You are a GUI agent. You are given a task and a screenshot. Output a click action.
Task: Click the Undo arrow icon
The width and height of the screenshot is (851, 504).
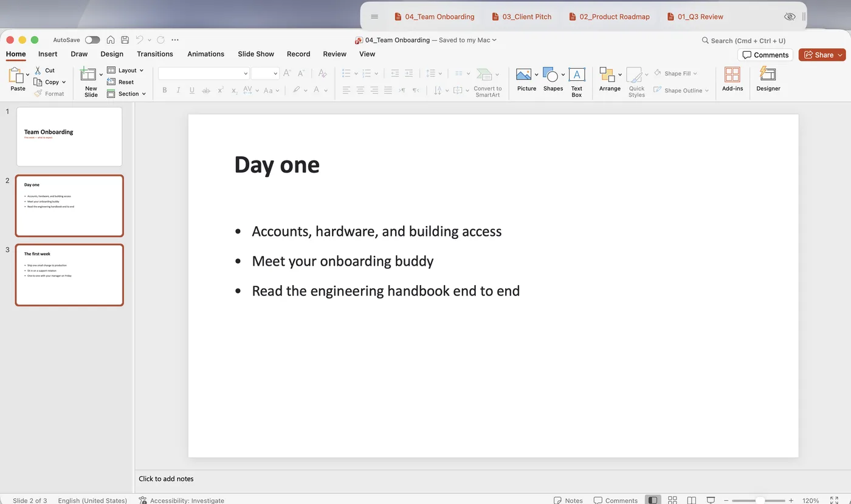139,40
